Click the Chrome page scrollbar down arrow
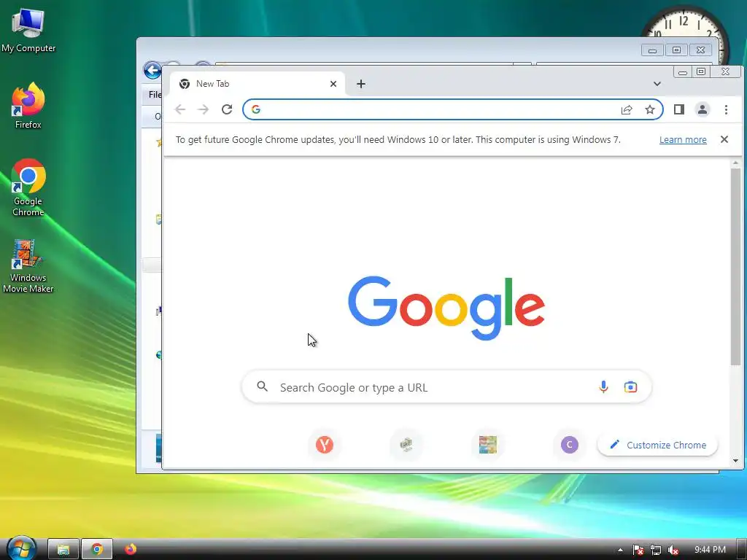This screenshot has height=560, width=747. point(735,461)
